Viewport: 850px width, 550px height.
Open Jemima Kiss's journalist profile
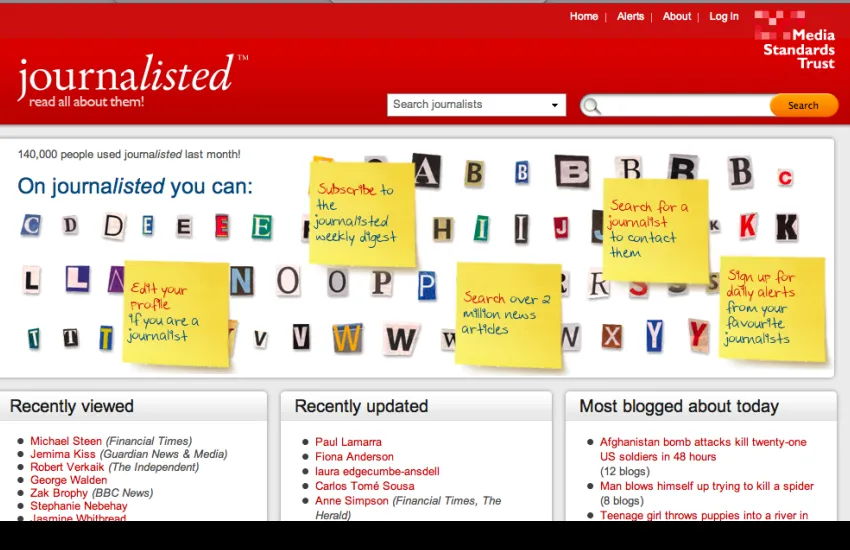62,454
